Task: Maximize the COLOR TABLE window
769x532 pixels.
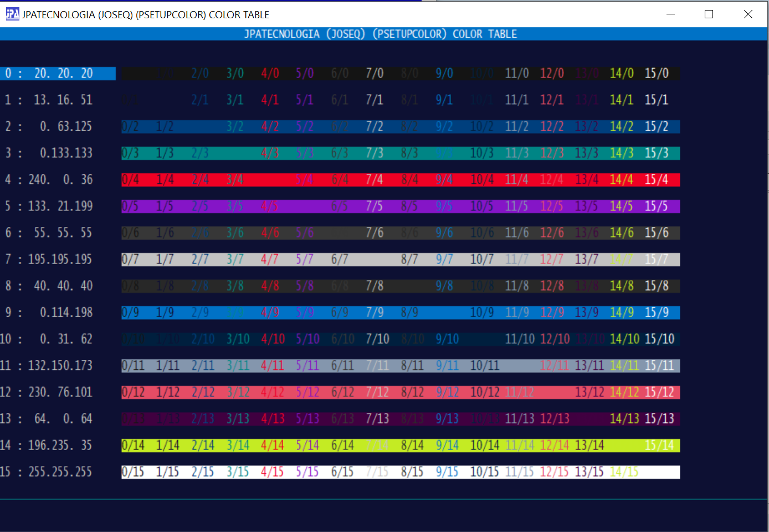Action: (x=709, y=14)
